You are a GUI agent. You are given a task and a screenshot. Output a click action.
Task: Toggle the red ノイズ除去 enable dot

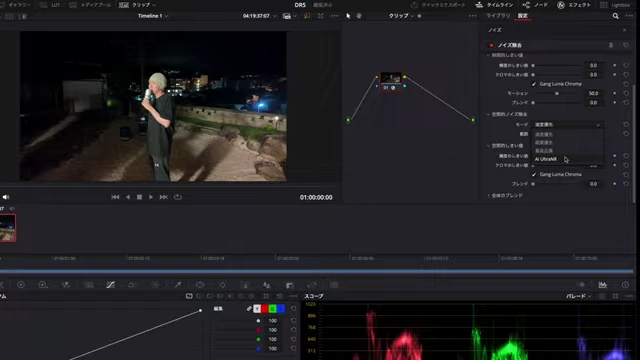click(491, 45)
